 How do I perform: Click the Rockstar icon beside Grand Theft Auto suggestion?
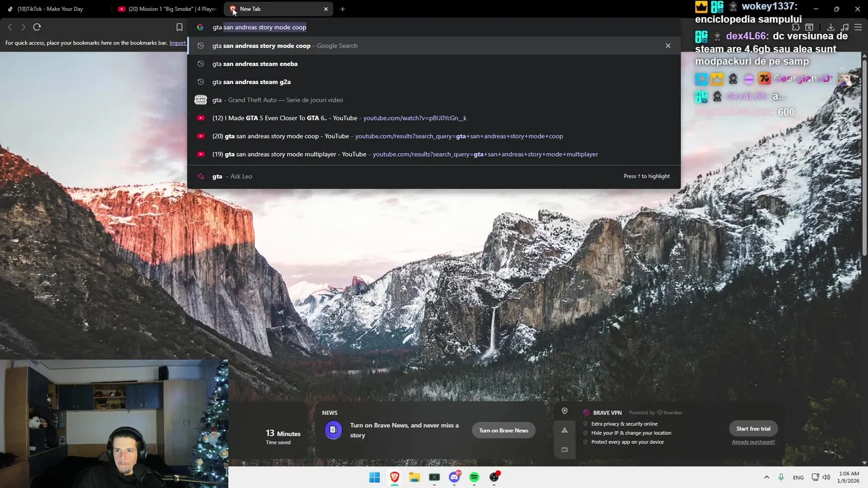coord(201,100)
